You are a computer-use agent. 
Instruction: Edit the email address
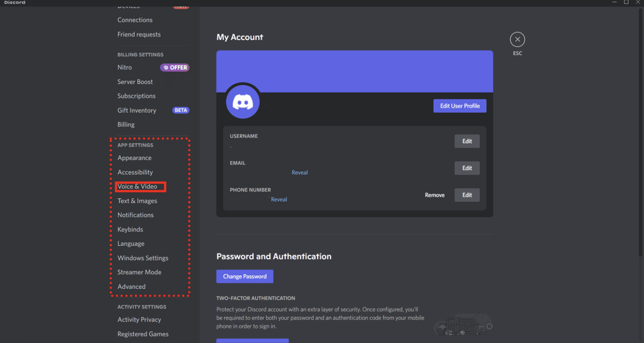click(x=467, y=168)
